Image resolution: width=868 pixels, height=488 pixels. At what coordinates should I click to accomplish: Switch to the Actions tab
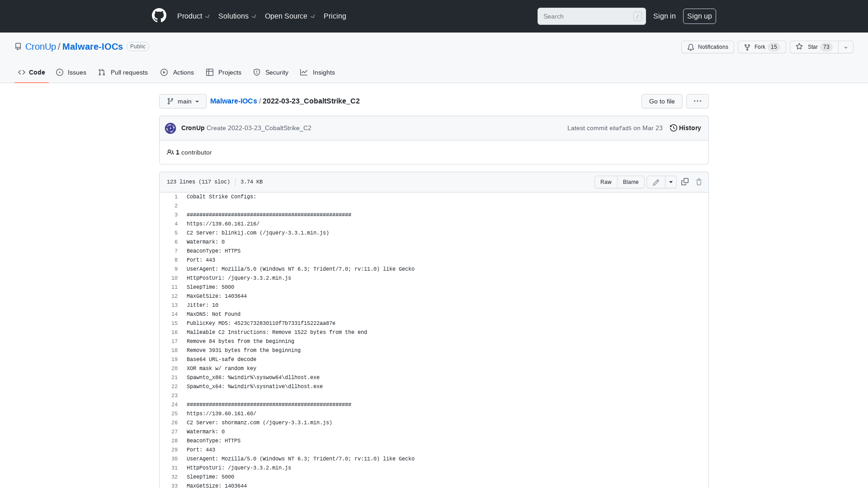(177, 72)
